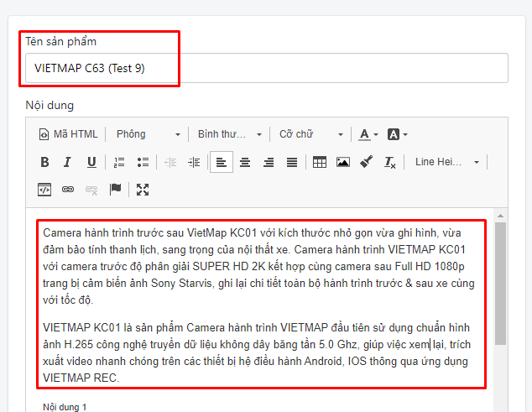Align text to the left
Viewport: 532px width, 412px height.
pos(222,162)
